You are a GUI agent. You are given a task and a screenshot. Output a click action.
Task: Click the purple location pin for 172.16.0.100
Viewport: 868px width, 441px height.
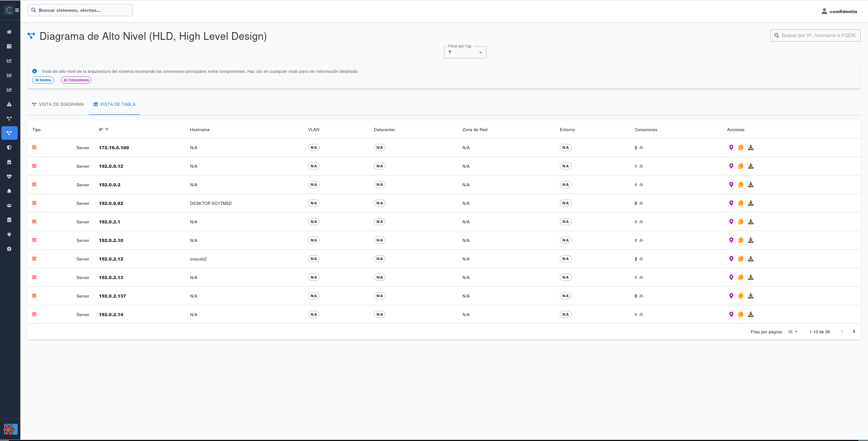click(731, 147)
